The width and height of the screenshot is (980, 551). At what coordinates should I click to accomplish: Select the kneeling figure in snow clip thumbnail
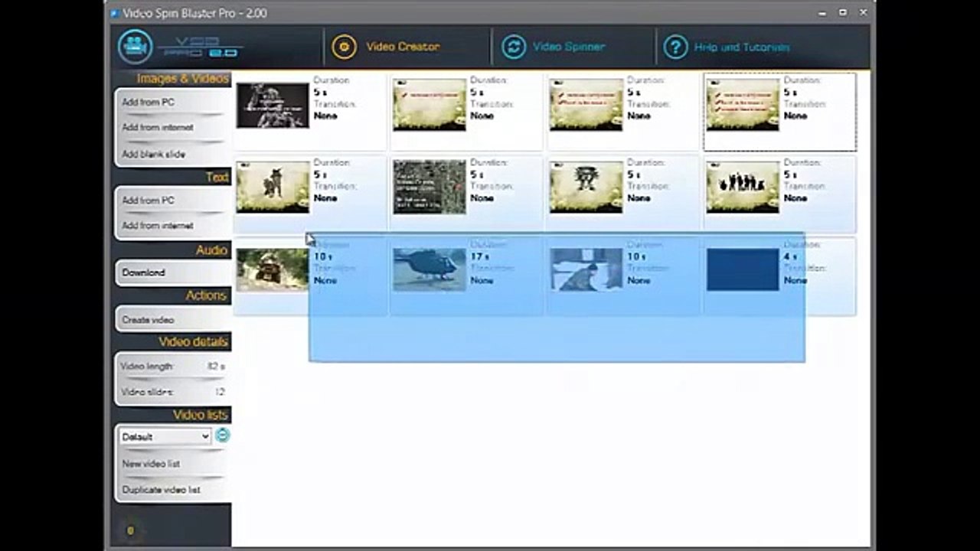pos(586,269)
